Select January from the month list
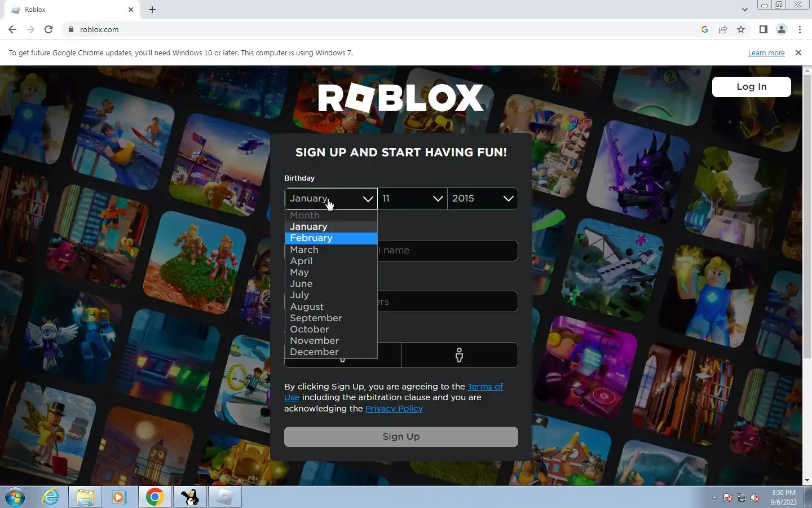 (x=331, y=226)
